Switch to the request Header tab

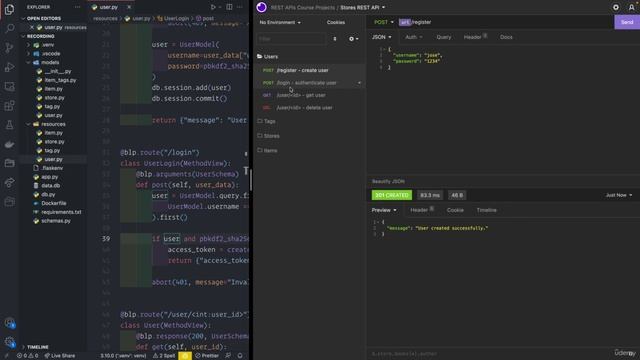(475, 37)
